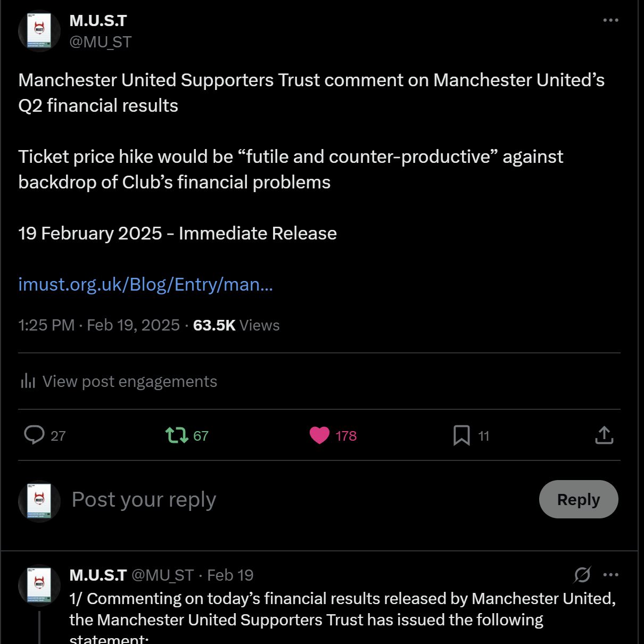The width and height of the screenshot is (644, 644).
Task: Unlike the post using pink heart
Action: tap(319, 435)
